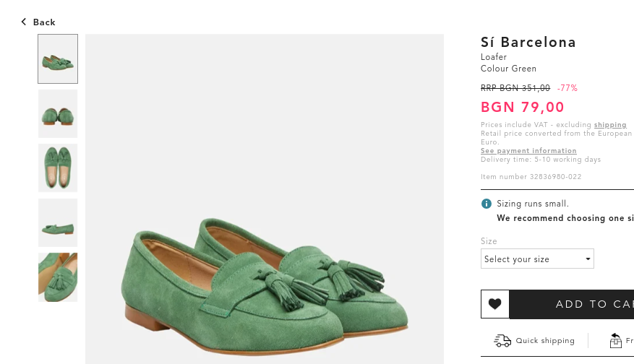Click the main green loafers product image
Viewport: 634px width, 364px height.
(265, 282)
